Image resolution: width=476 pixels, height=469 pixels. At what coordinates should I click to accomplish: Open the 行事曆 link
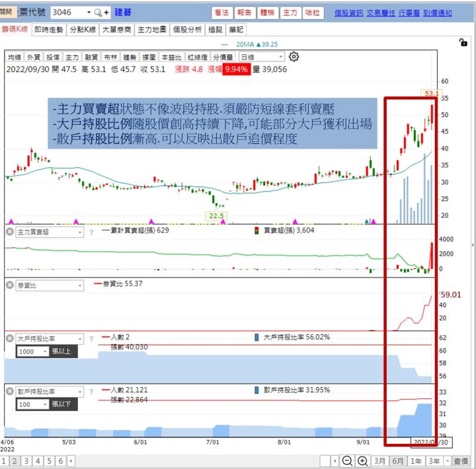click(x=409, y=13)
